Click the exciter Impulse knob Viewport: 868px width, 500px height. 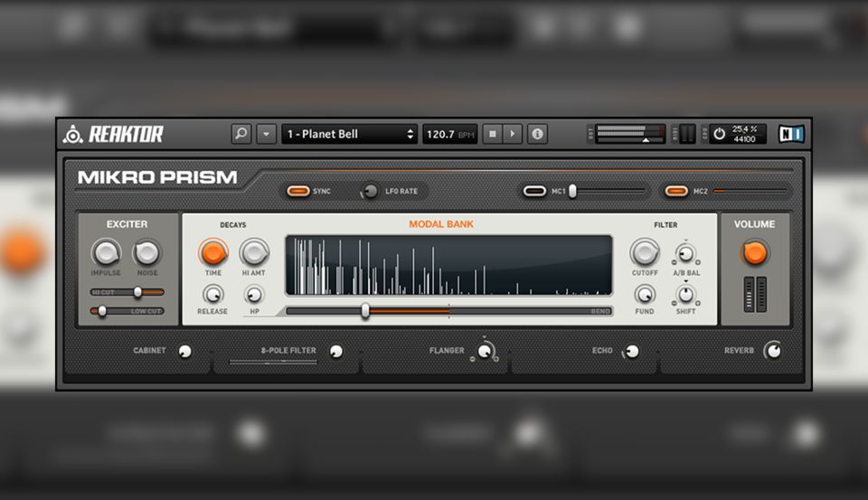(106, 252)
